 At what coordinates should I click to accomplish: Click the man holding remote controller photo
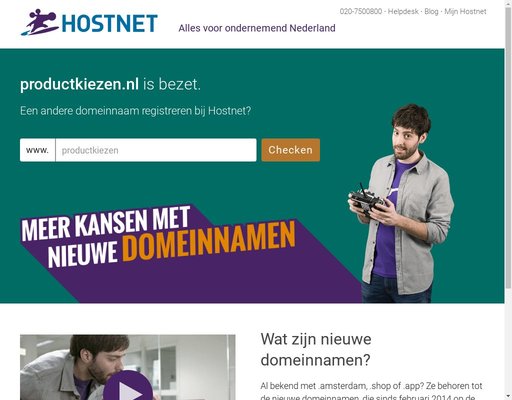coord(401,203)
